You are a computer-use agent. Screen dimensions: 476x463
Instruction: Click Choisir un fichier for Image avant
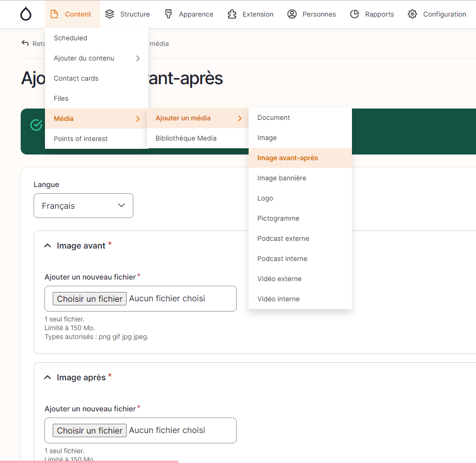tap(89, 299)
